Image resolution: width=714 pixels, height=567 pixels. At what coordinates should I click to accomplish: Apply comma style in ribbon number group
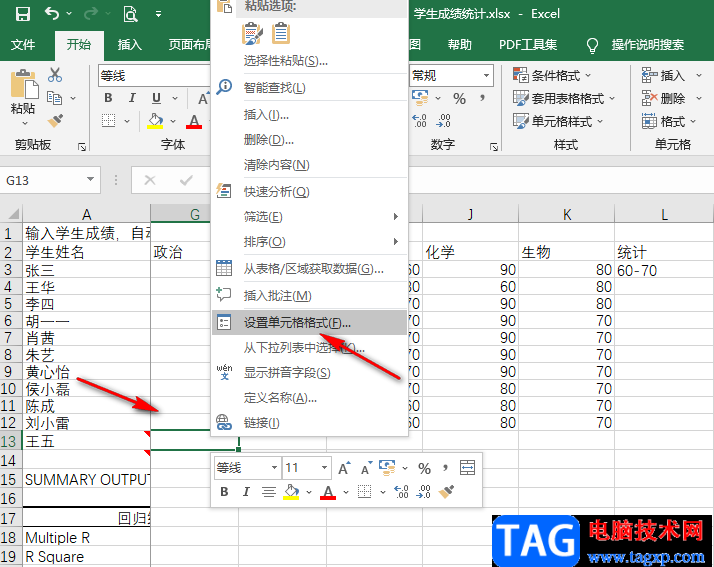tap(482, 98)
